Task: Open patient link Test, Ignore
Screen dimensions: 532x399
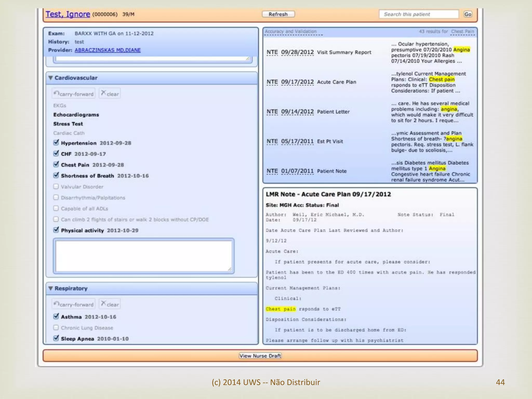Action: pos(68,14)
